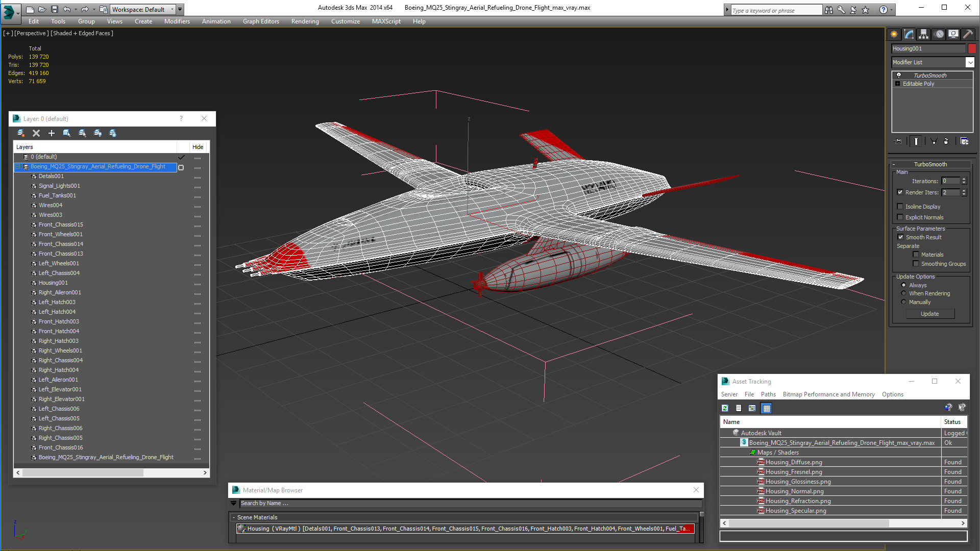
Task: Click Add Selected Objects plus icon in Layer dialog
Action: pos(52,133)
